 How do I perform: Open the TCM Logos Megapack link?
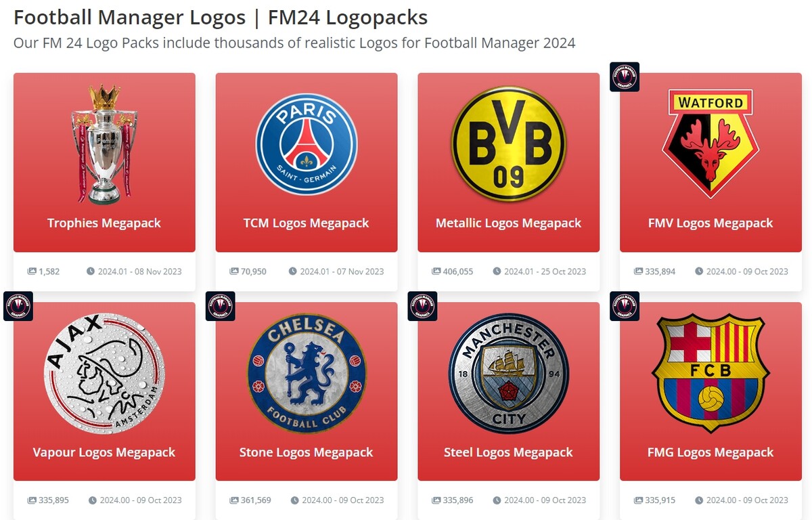tap(306, 223)
